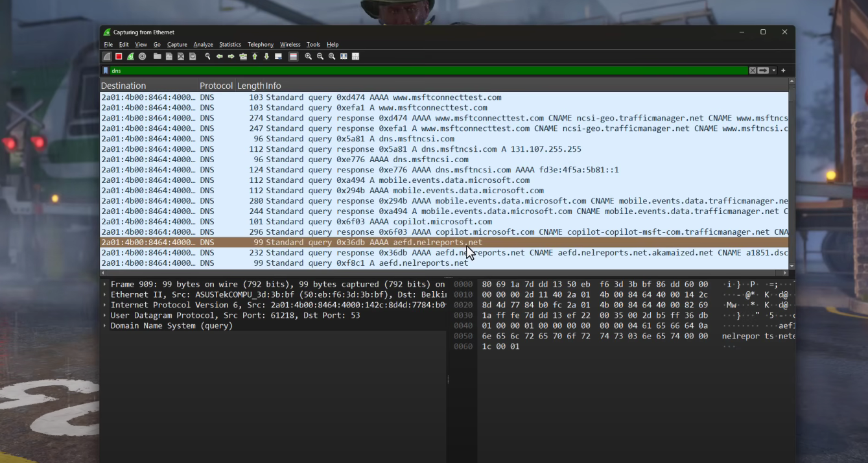This screenshot has width=868, height=463.
Task: Save the capture file from the toolbar
Action: coord(169,56)
